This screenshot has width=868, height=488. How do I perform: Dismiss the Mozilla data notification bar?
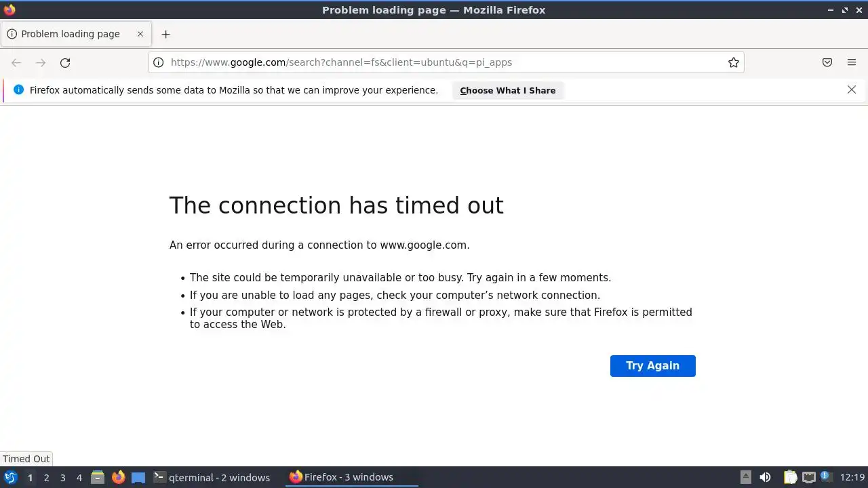tap(852, 89)
